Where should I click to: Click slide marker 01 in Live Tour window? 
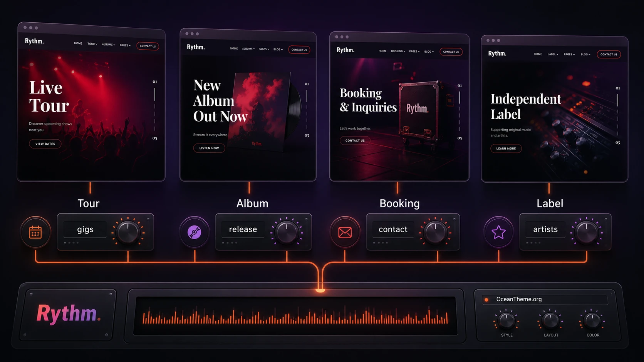point(155,82)
